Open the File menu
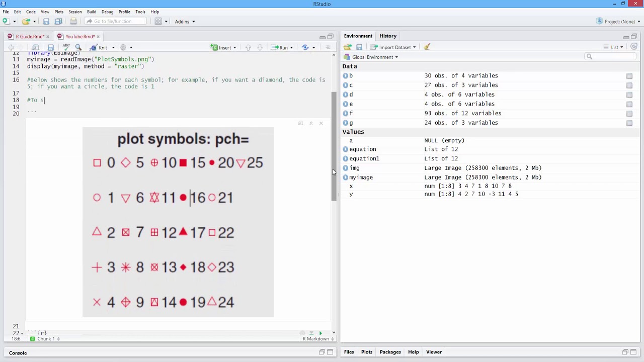The height and width of the screenshot is (362, 644). [x=6, y=12]
